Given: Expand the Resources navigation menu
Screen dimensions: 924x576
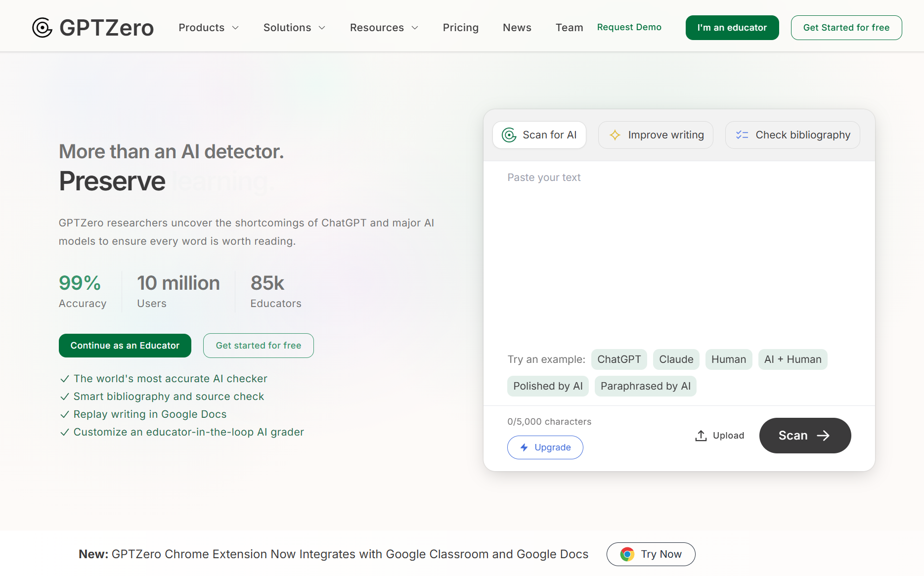Looking at the screenshot, I should click(x=384, y=28).
